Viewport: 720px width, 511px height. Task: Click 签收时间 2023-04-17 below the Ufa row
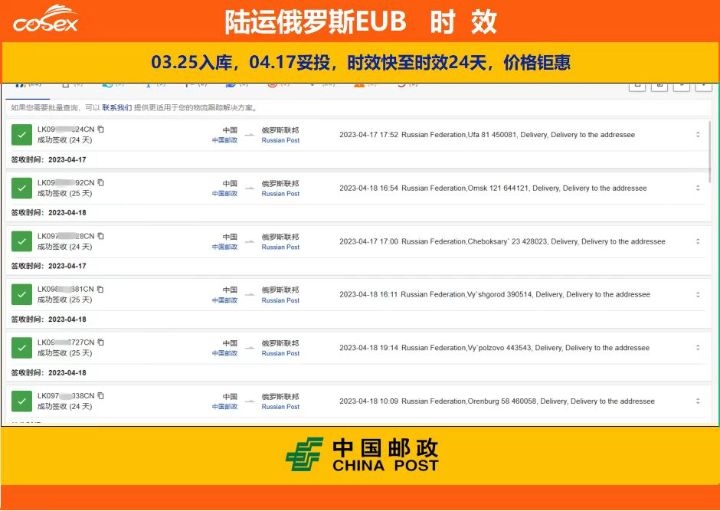(49, 160)
